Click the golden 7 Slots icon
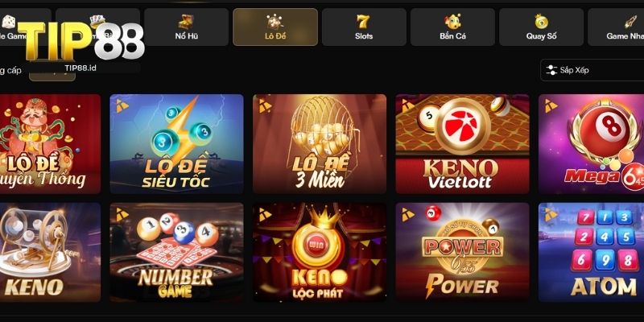 (x=364, y=22)
